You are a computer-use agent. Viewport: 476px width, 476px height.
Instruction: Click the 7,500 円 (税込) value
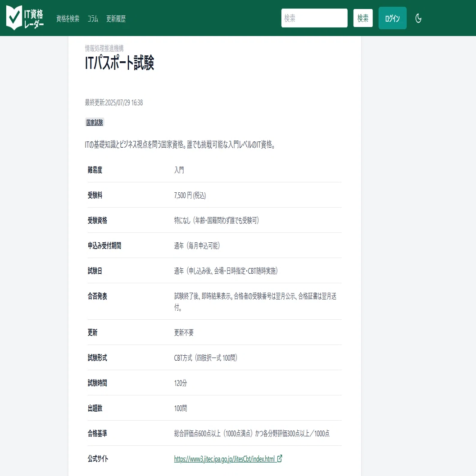pyautogui.click(x=190, y=195)
